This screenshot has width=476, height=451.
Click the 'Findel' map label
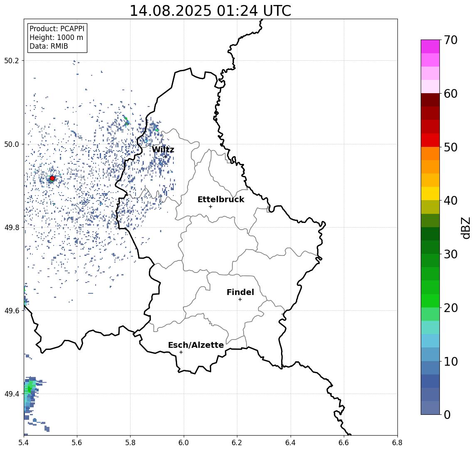240,292
